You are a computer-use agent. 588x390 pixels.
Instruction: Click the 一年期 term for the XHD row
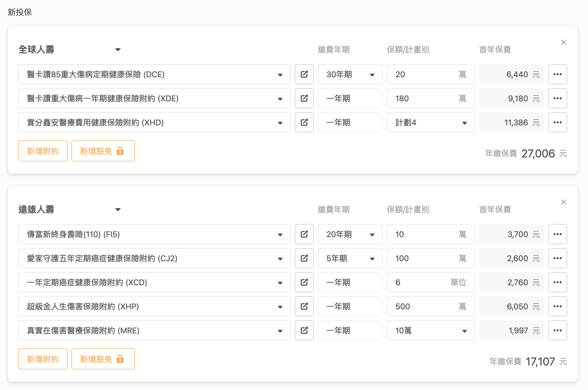click(x=350, y=122)
